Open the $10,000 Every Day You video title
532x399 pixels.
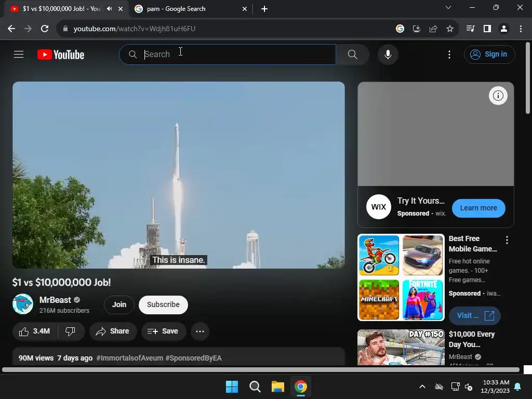tap(472, 339)
